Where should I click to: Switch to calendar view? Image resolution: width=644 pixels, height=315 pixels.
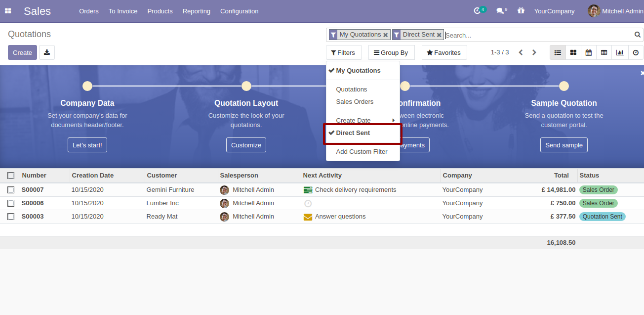(588, 52)
